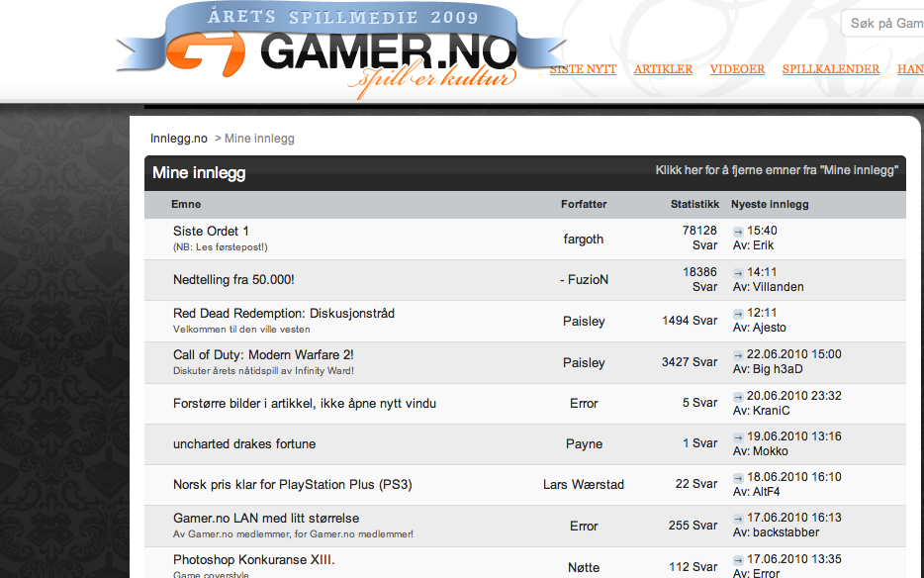924x578 pixels.
Task: Latest post arrow icon for PlayStation Plus thread
Action: click(x=738, y=478)
